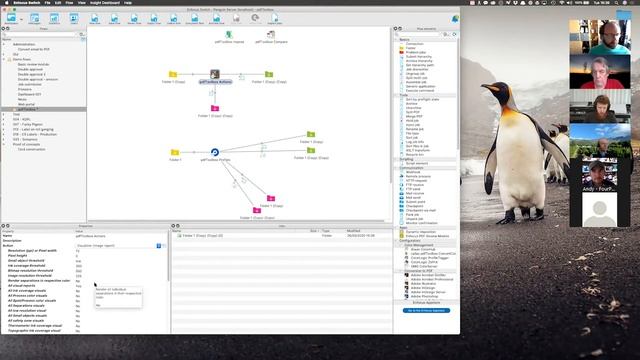Click the Ink coverage threshold property row
The height and width of the screenshot is (360, 640).
[84, 266]
